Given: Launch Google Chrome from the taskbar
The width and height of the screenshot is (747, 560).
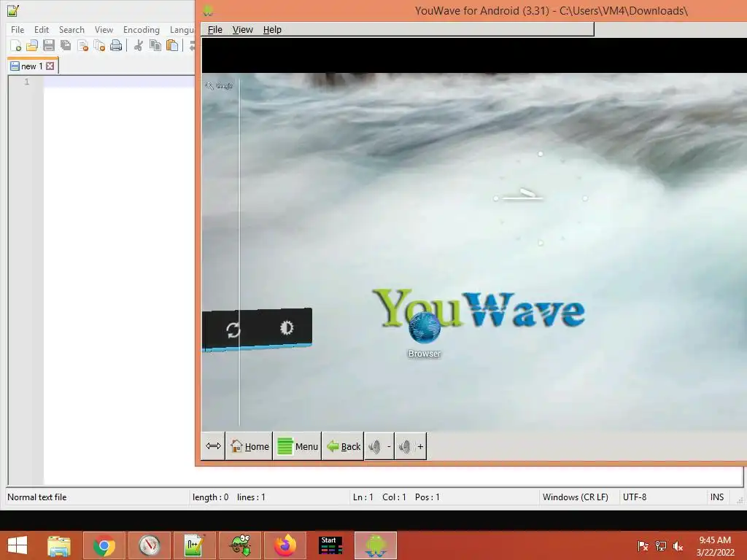Looking at the screenshot, I should [104, 545].
